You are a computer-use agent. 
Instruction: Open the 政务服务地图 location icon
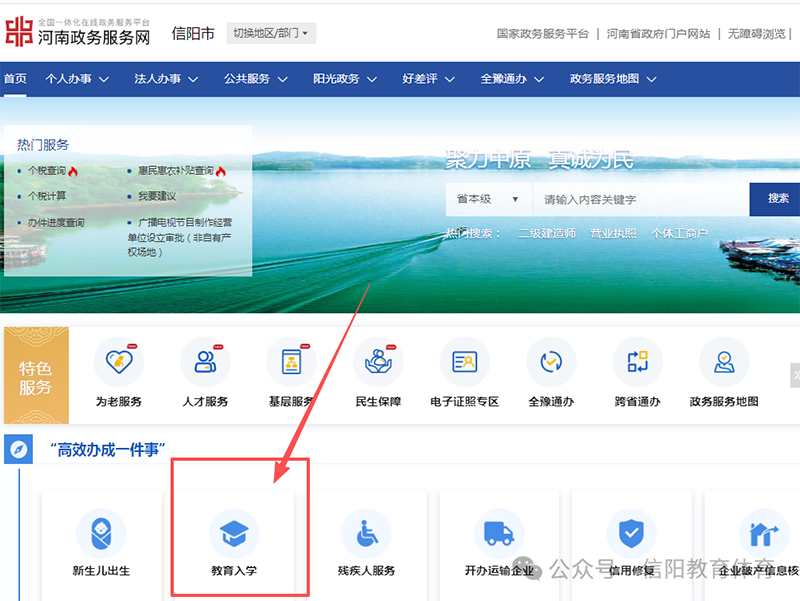724,362
